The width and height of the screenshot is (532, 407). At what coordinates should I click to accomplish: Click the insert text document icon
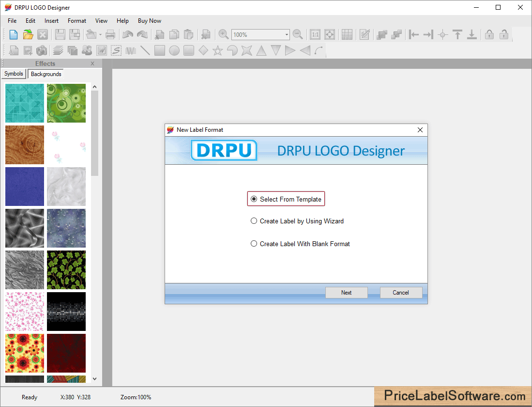[14, 50]
